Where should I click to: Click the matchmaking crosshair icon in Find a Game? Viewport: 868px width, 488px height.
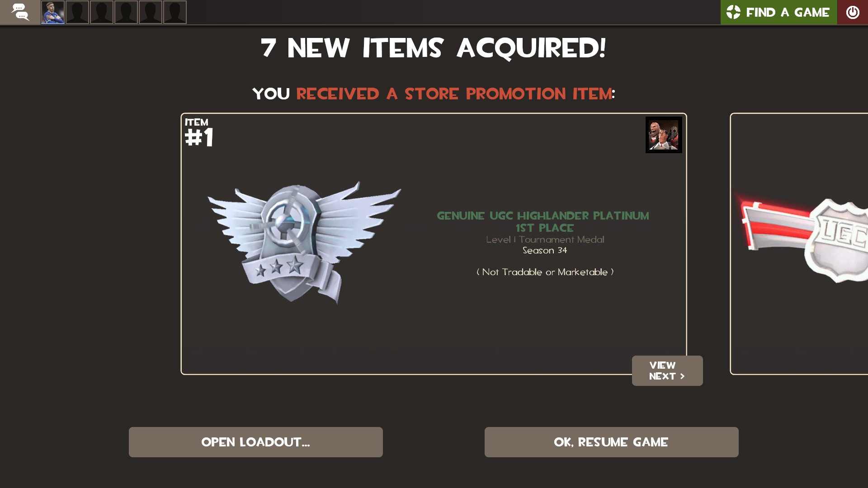(x=733, y=12)
